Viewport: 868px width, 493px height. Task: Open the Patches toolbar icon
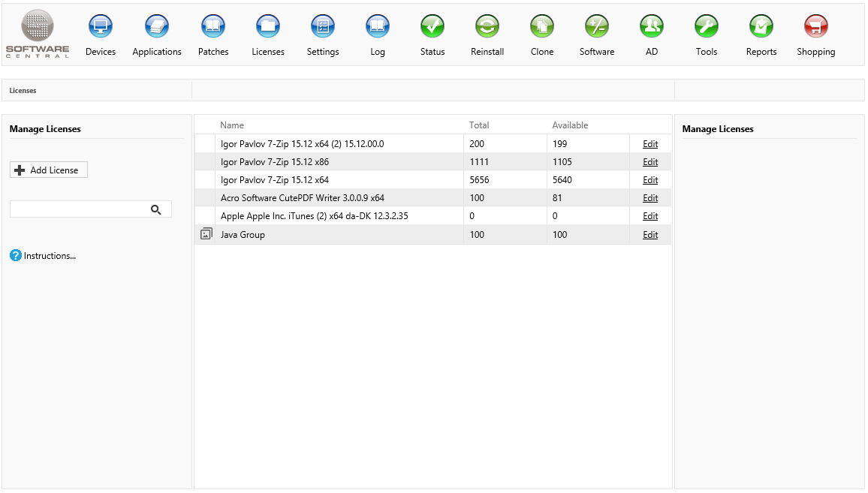coord(213,27)
